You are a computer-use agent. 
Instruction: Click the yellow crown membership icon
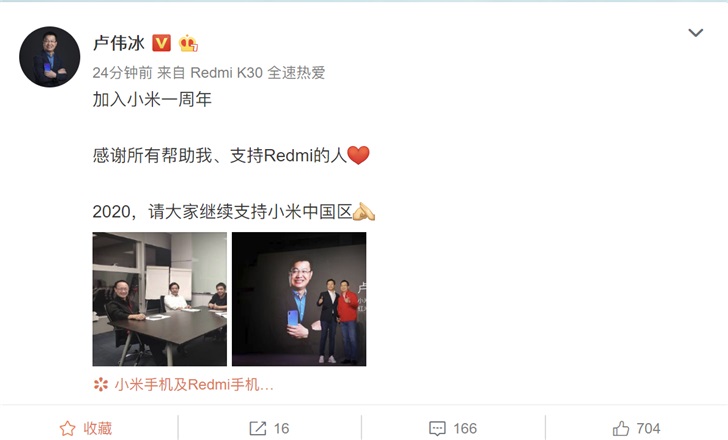coord(188,43)
